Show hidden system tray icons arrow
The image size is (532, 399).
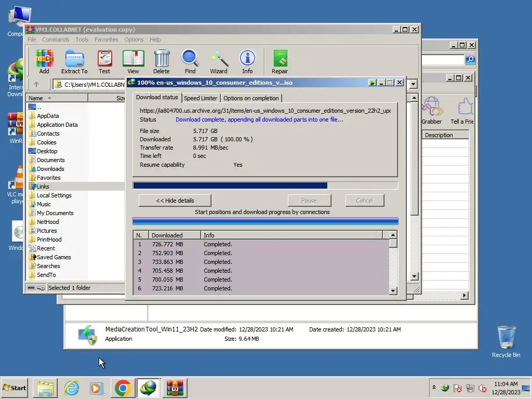434,387
